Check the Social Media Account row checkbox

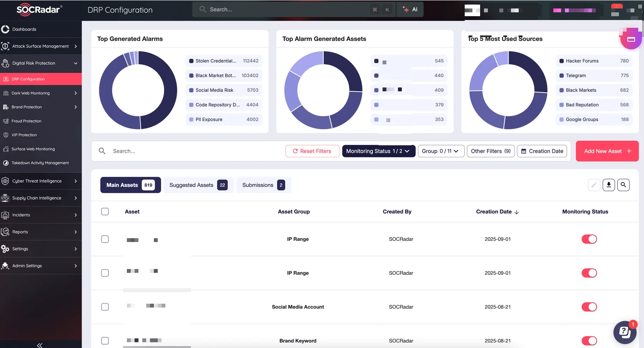(105, 307)
